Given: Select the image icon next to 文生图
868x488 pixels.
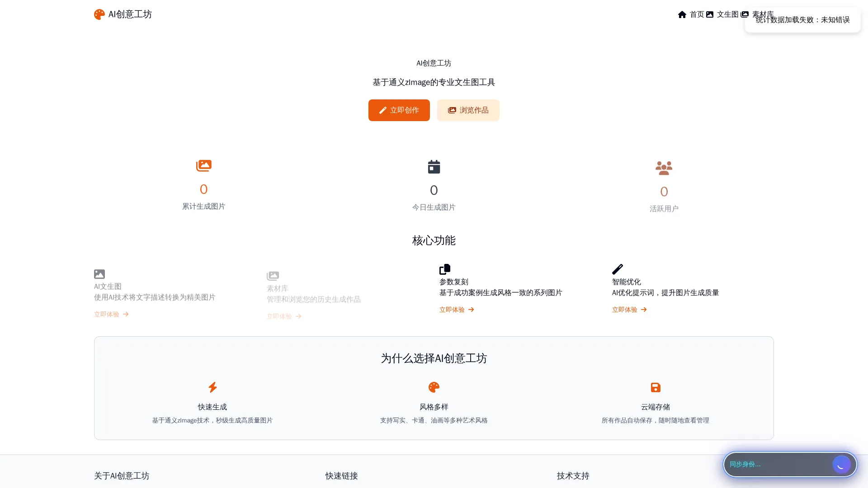Looking at the screenshot, I should (711, 14).
